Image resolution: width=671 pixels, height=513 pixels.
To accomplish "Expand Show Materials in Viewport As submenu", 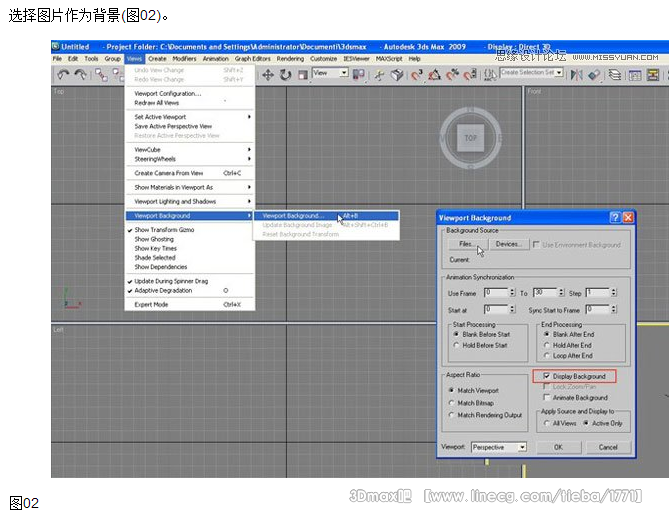I will [192, 187].
